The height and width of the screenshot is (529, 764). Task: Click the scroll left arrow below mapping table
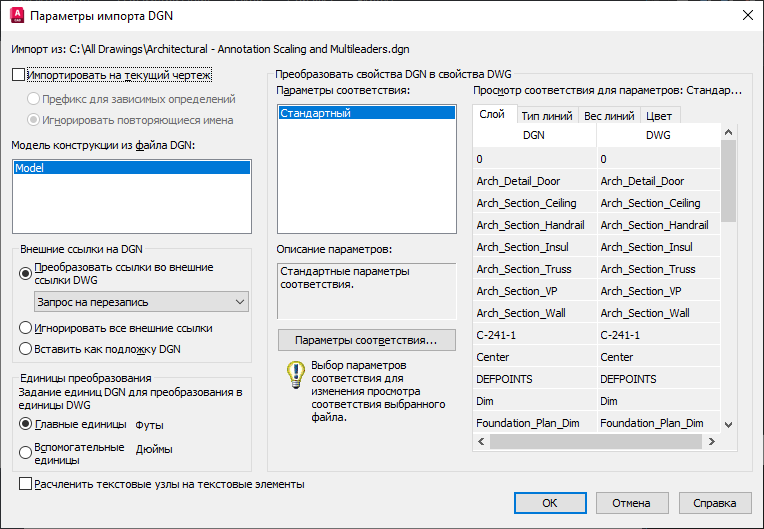click(x=481, y=441)
